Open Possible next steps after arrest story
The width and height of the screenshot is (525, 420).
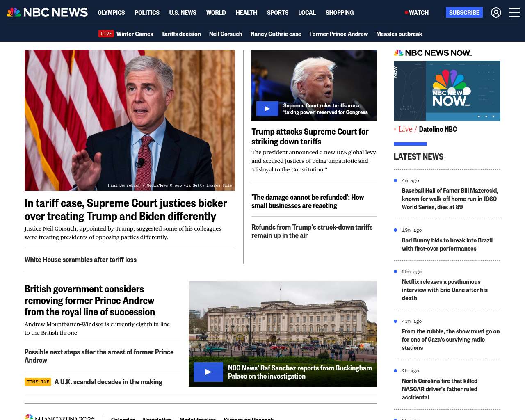tap(99, 356)
